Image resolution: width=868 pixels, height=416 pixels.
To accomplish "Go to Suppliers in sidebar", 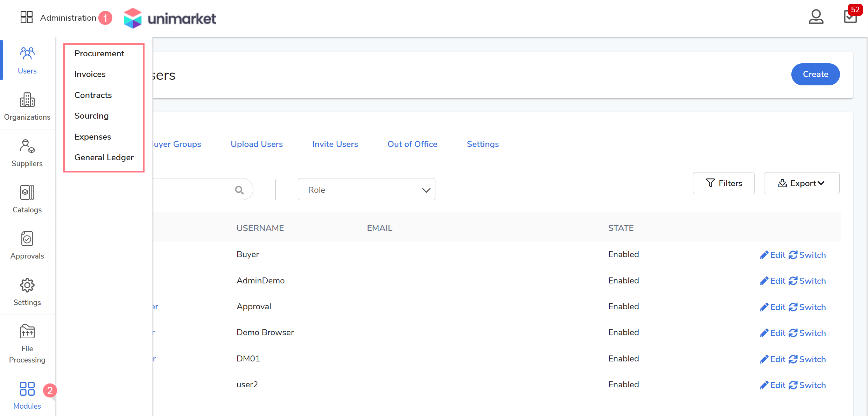I will (x=27, y=153).
